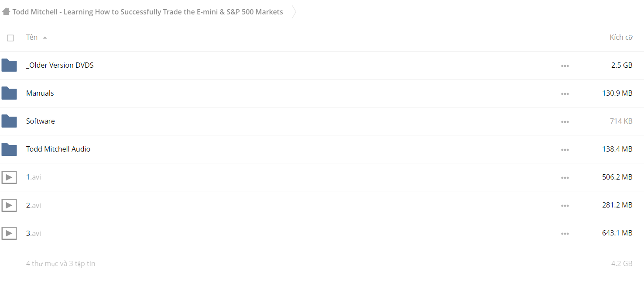The width and height of the screenshot is (644, 294).
Task: Click the home icon in breadcrumb
Action: 6,12
